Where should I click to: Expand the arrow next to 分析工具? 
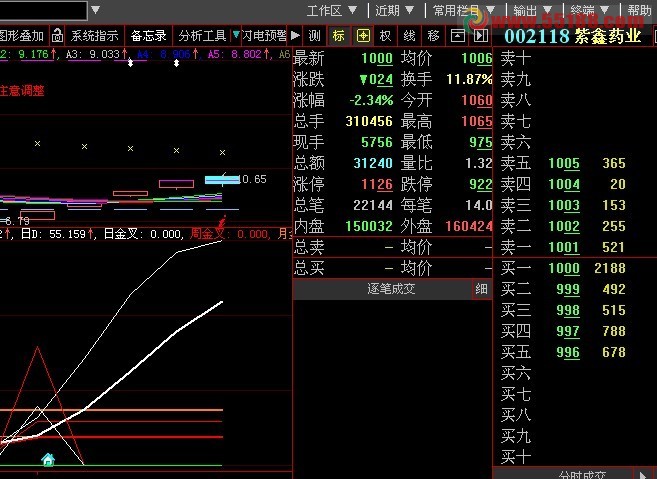(x=236, y=35)
